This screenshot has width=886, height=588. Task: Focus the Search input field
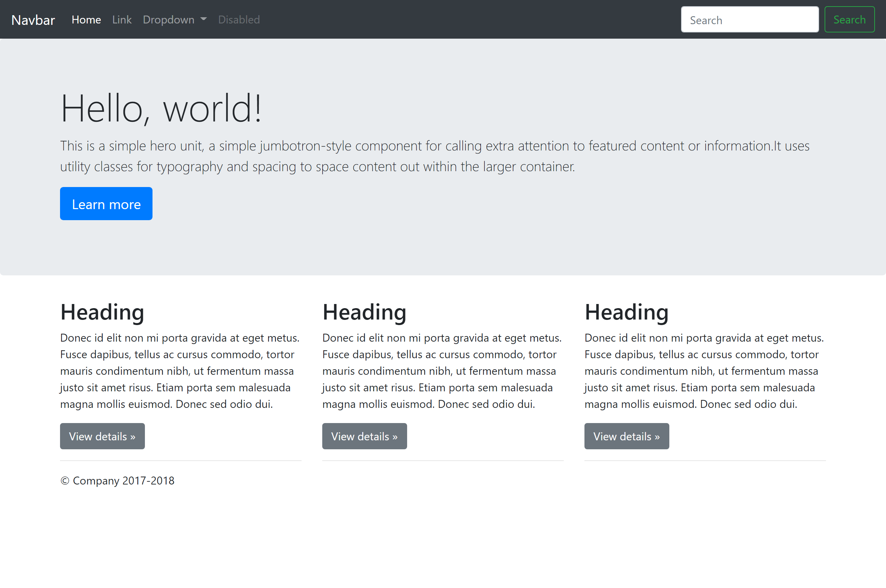pos(749,20)
